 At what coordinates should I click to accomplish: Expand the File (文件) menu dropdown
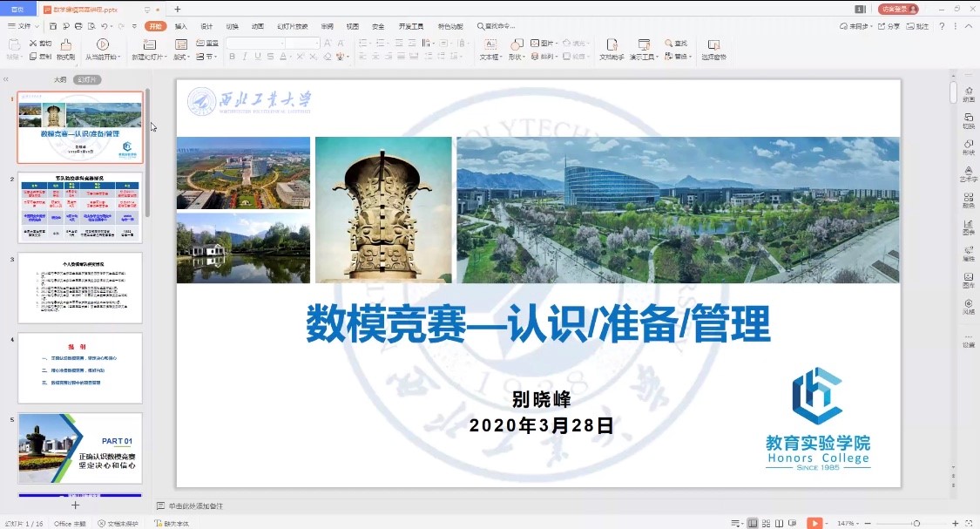click(x=24, y=26)
